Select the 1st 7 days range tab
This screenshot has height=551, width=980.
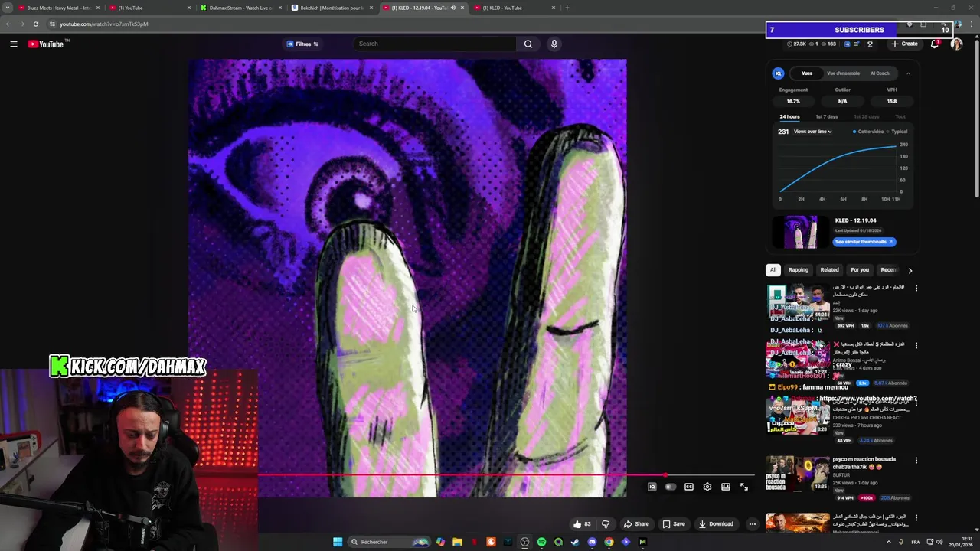point(826,116)
